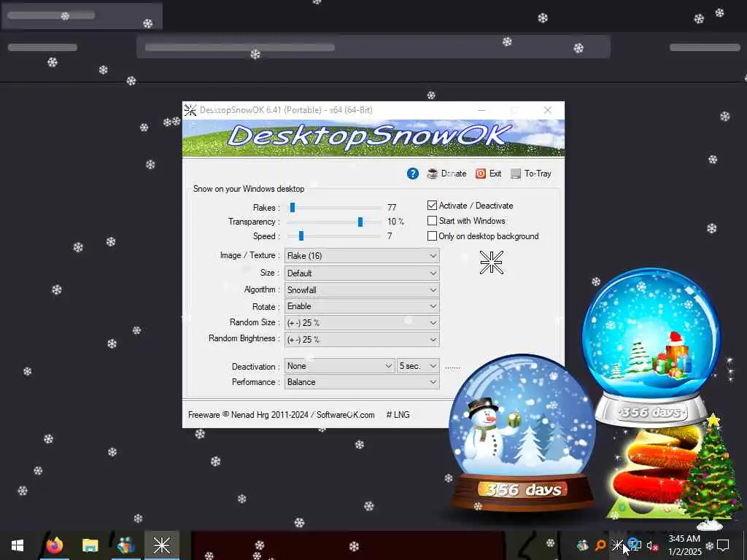Close the DesktopSnowOK window
The width and height of the screenshot is (747, 560).
click(547, 110)
